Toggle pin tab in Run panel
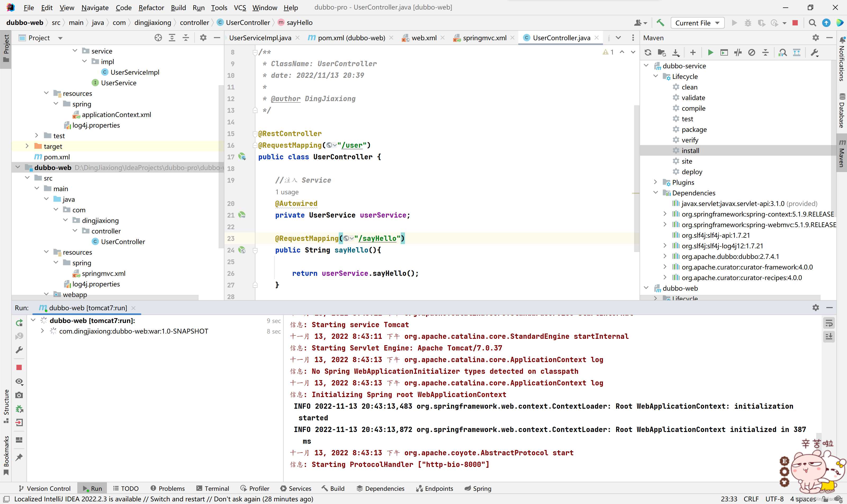Screen dimensions: 847x504 coord(19,457)
